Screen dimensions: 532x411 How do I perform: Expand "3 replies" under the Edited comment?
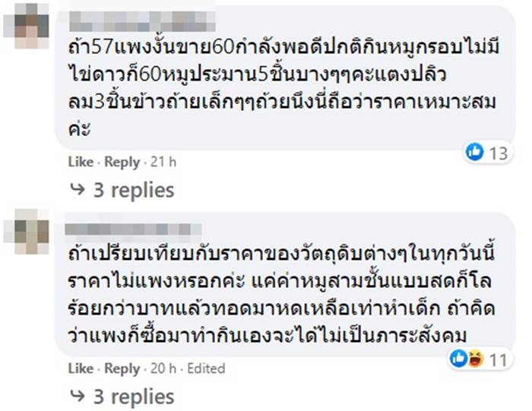(133, 396)
